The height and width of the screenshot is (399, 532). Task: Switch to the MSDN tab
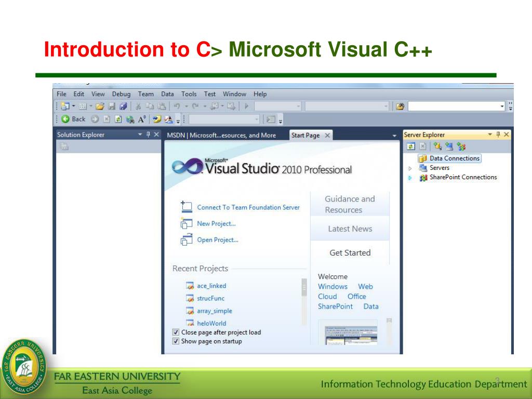pyautogui.click(x=221, y=135)
